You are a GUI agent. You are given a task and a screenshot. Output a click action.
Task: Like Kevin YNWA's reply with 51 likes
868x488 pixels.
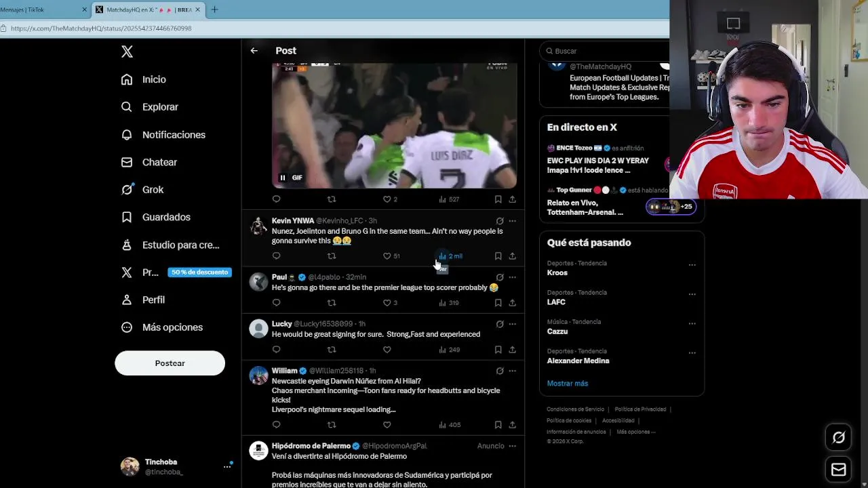click(391, 256)
